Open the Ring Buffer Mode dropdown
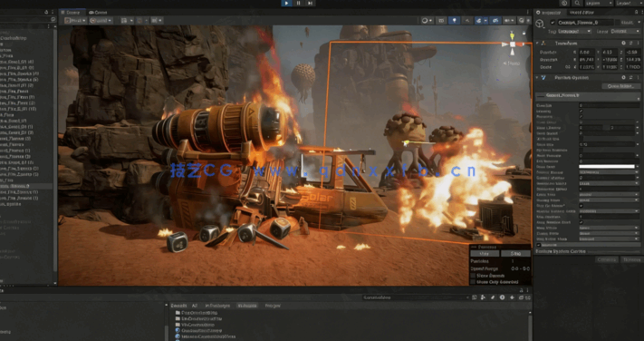 click(609, 239)
